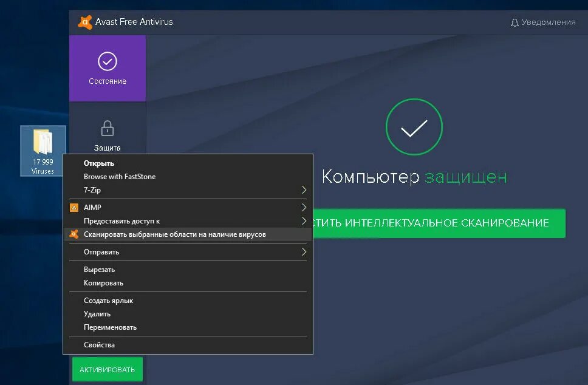Click the Avast Free Antivirus title text
The width and height of the screenshot is (588, 385).
point(134,22)
